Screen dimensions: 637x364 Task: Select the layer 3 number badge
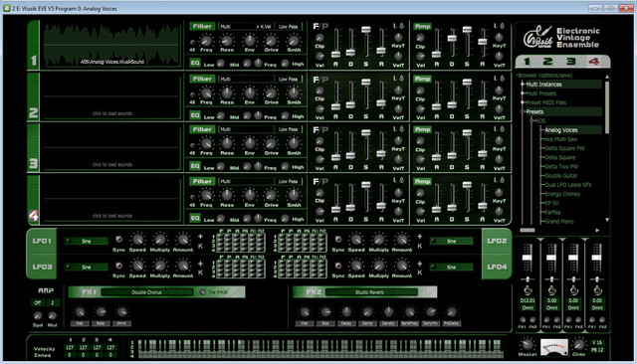point(33,163)
